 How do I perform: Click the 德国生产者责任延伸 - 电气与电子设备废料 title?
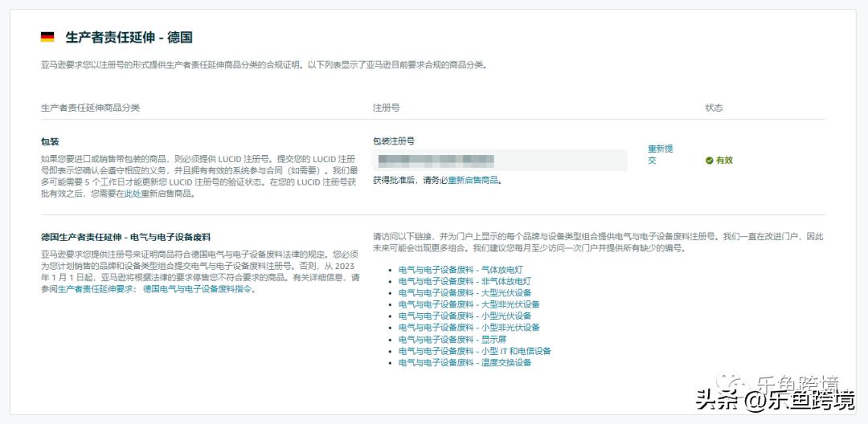tap(126, 237)
